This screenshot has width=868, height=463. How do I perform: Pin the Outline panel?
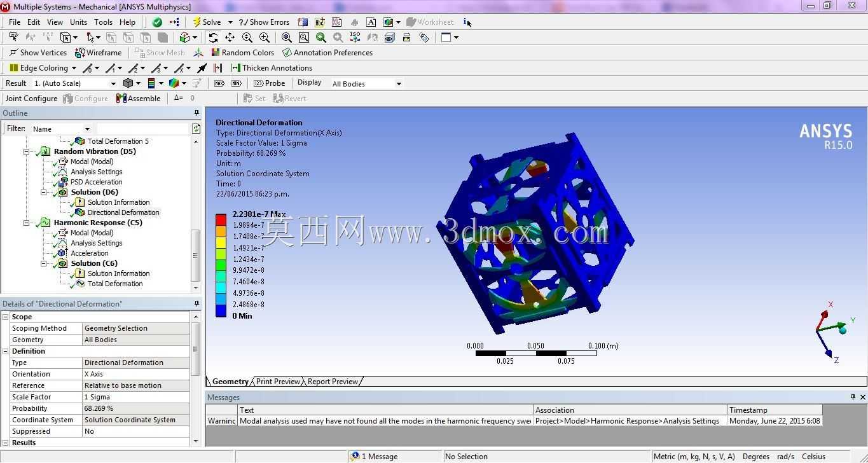click(x=197, y=113)
